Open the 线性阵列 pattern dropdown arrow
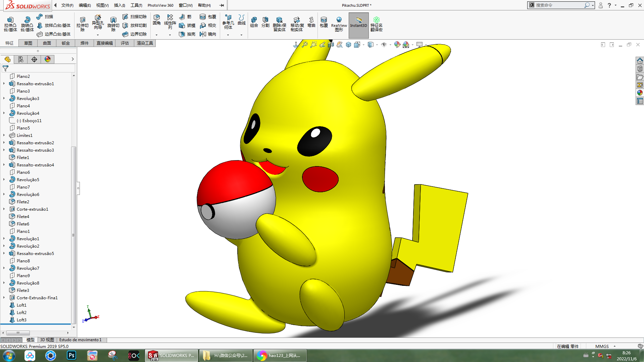The image size is (644, 362). coord(170,35)
